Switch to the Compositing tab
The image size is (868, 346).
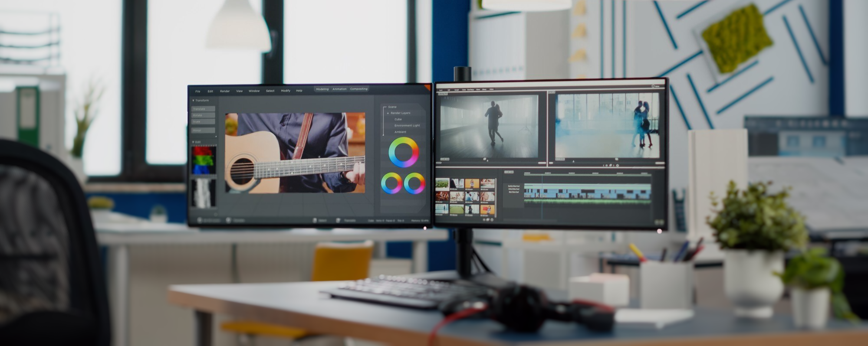coord(358,89)
